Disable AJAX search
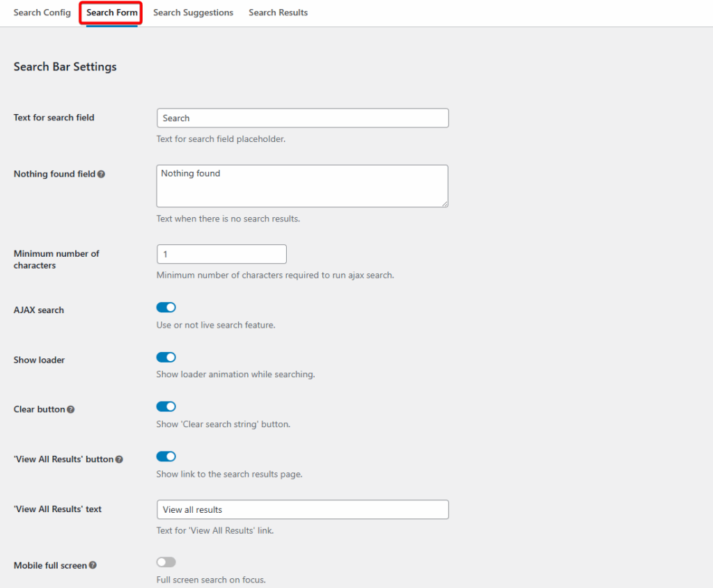The width and height of the screenshot is (713, 588). [x=166, y=308]
